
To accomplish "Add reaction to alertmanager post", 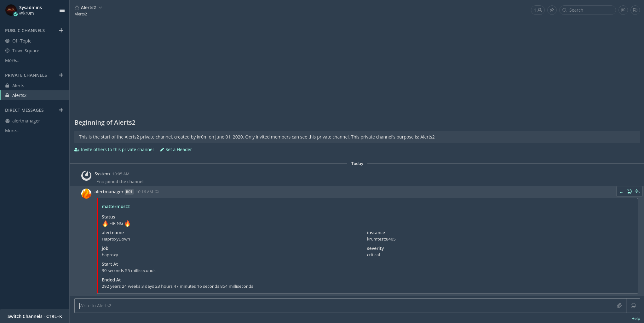I will click(629, 191).
